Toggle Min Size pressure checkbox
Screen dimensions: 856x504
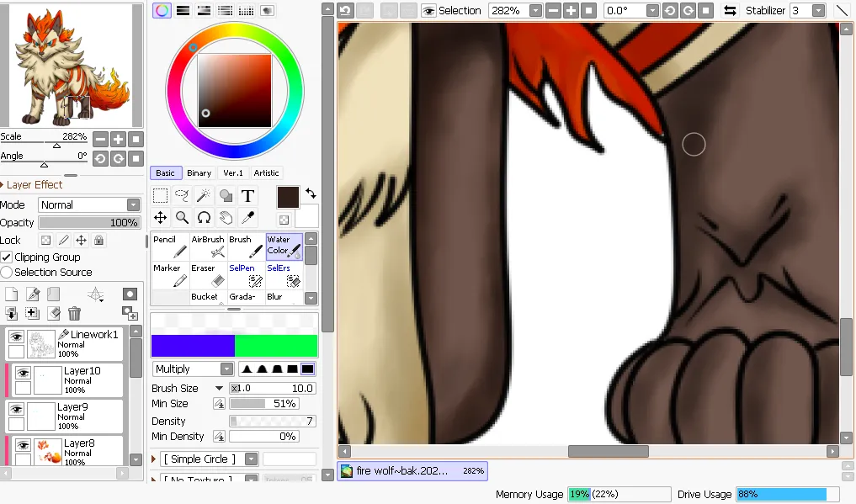coord(219,404)
